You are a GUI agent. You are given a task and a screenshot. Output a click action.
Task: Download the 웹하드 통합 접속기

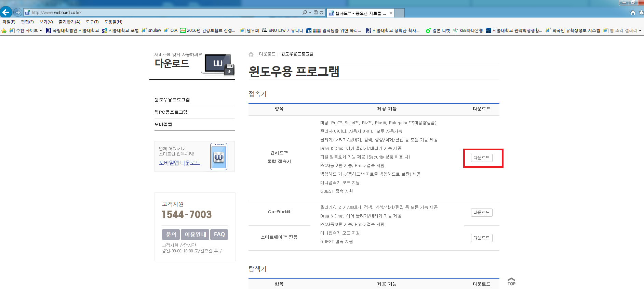482,158
